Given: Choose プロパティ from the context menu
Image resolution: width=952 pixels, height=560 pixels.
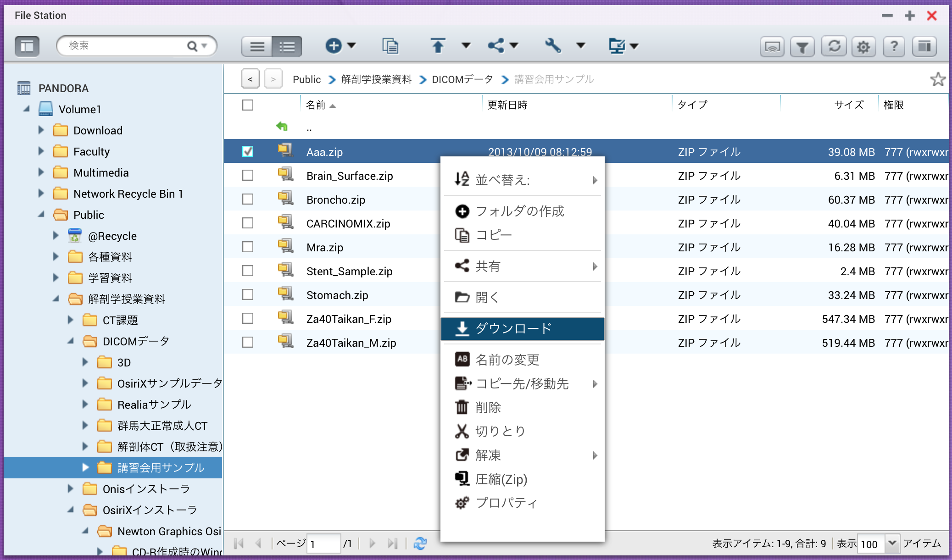Looking at the screenshot, I should pyautogui.click(x=522, y=503).
